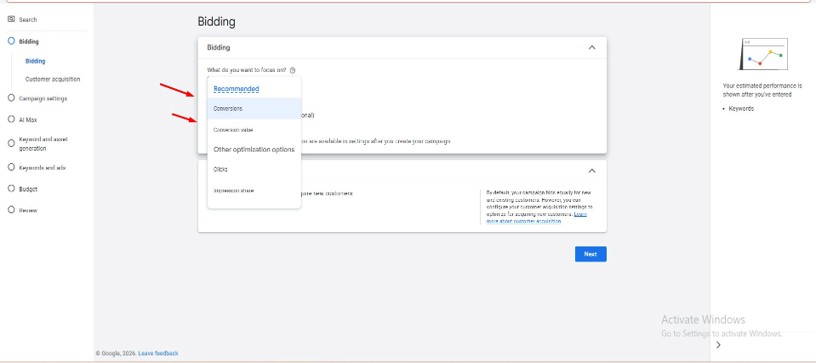Collapse the Bidding card with its chevron
The image size is (816, 363).
[592, 47]
